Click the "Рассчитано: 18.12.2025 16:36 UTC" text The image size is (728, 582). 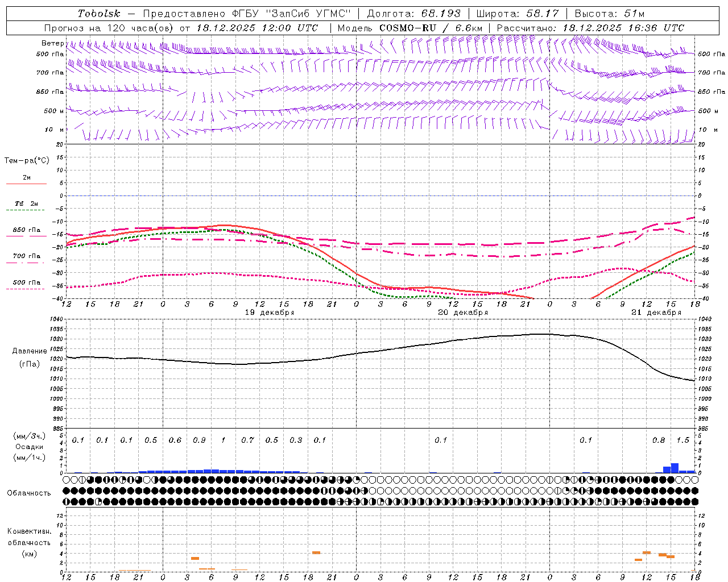coord(590,28)
